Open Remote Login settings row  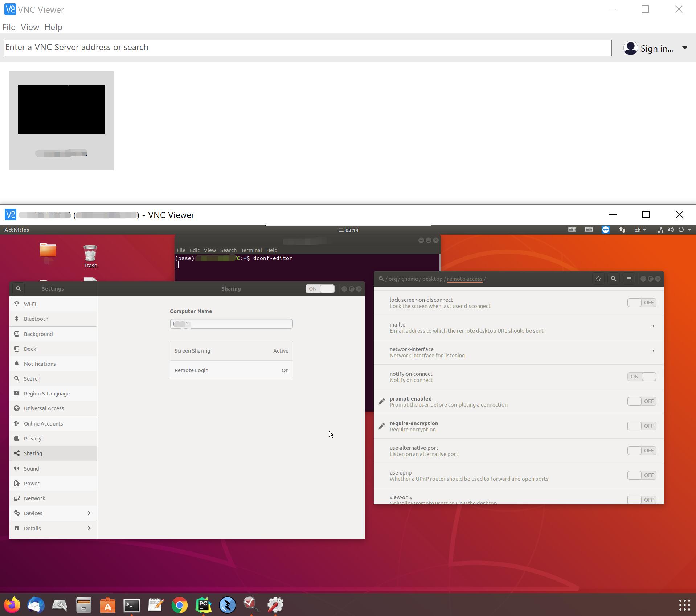(232, 370)
